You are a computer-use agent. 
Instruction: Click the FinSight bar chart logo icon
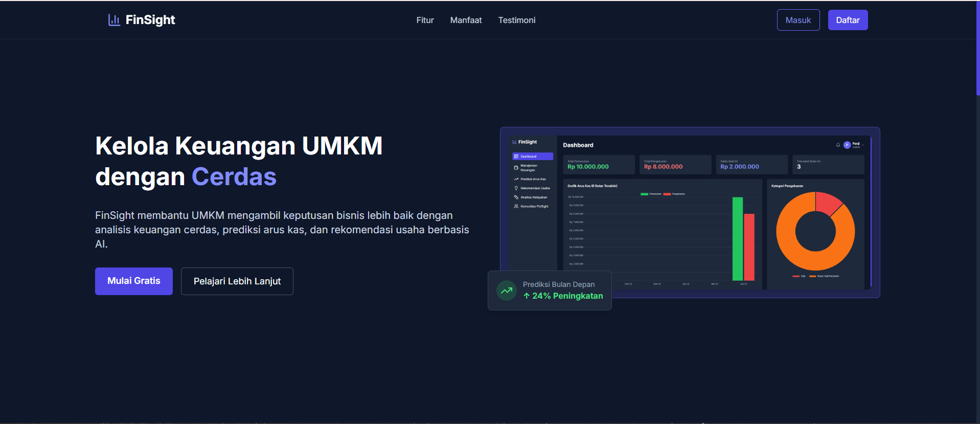point(114,20)
